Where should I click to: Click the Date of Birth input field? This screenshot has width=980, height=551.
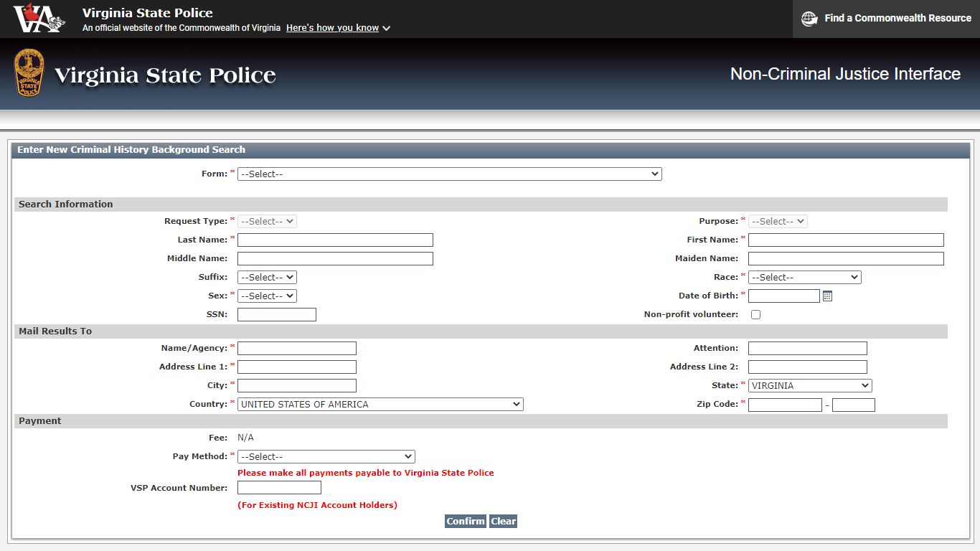784,296
